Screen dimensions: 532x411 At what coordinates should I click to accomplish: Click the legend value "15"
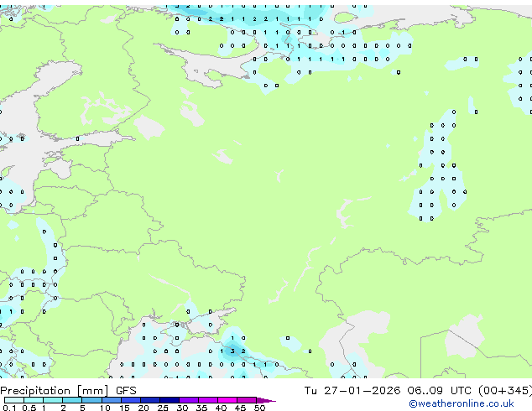pos(124,408)
